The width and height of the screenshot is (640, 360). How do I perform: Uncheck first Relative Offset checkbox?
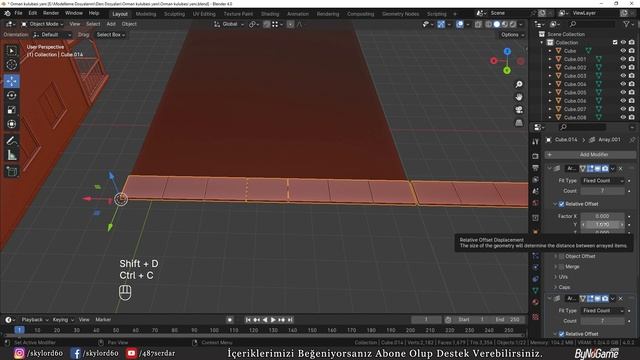point(561,204)
